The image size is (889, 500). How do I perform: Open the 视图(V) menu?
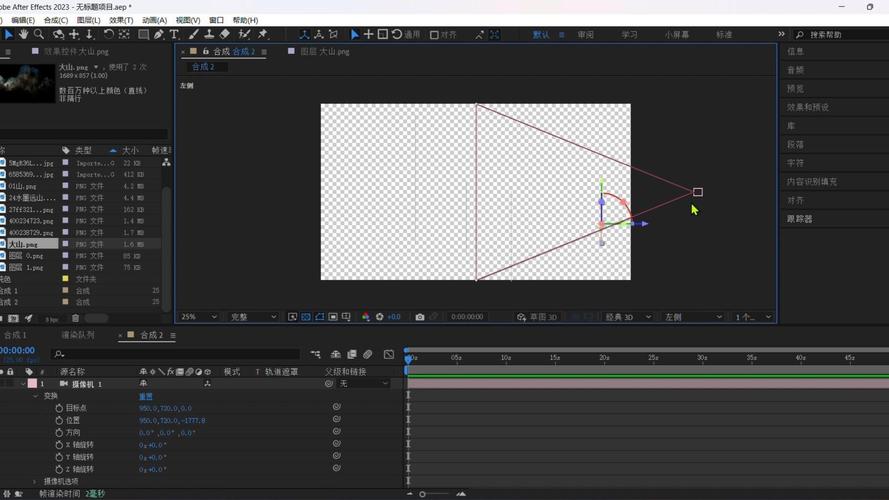point(188,20)
